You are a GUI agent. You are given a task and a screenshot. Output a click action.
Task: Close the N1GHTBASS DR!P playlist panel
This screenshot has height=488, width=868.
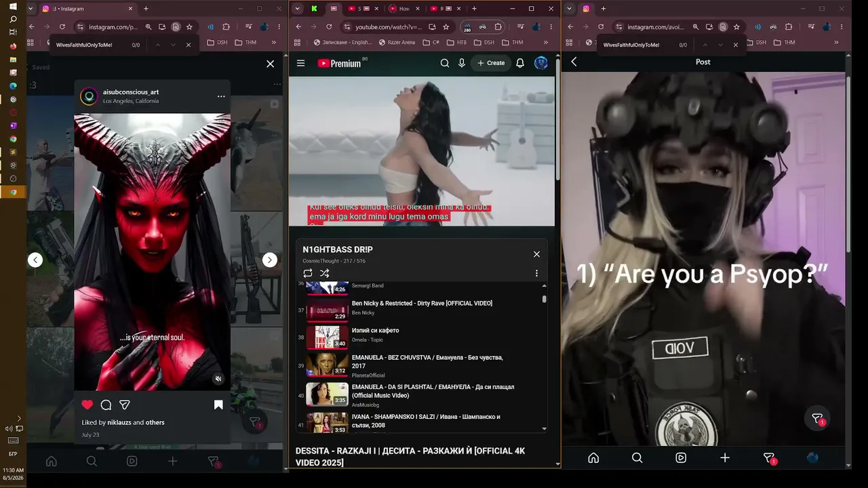coord(536,254)
